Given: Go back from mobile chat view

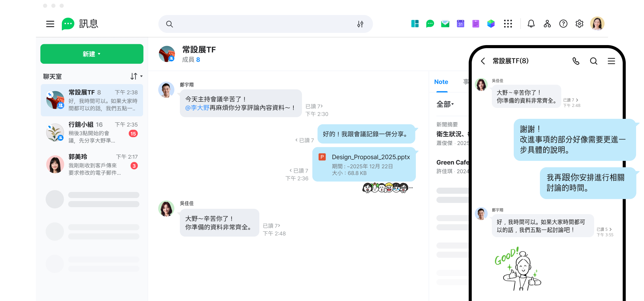Looking at the screenshot, I should click(x=483, y=61).
